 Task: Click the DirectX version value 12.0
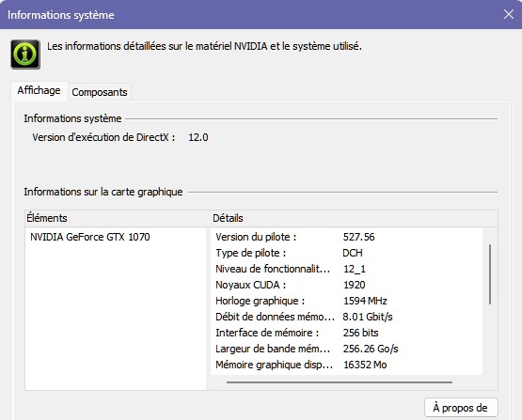198,137
